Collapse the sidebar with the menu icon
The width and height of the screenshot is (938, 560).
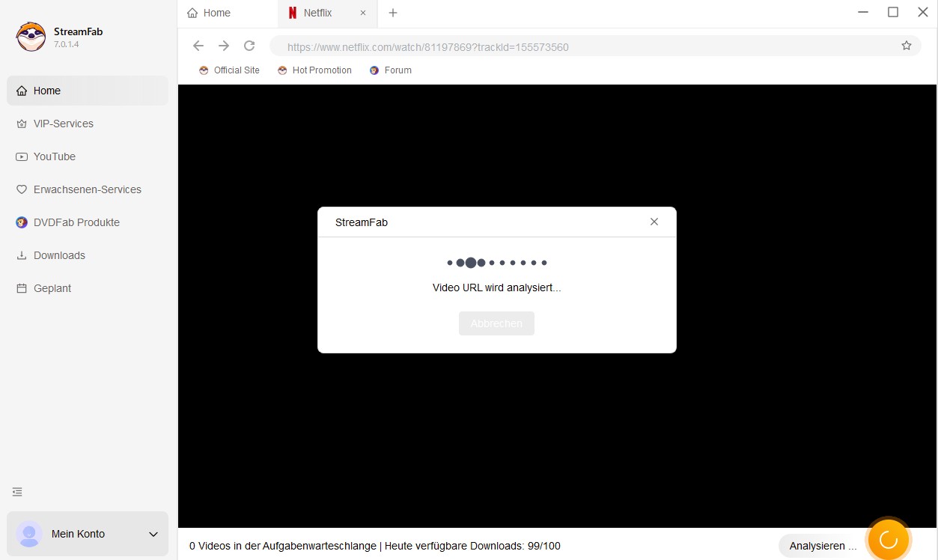click(x=17, y=492)
